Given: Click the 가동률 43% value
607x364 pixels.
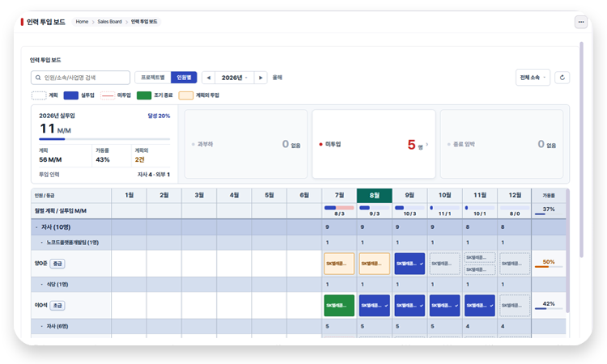Looking at the screenshot, I should [x=103, y=159].
